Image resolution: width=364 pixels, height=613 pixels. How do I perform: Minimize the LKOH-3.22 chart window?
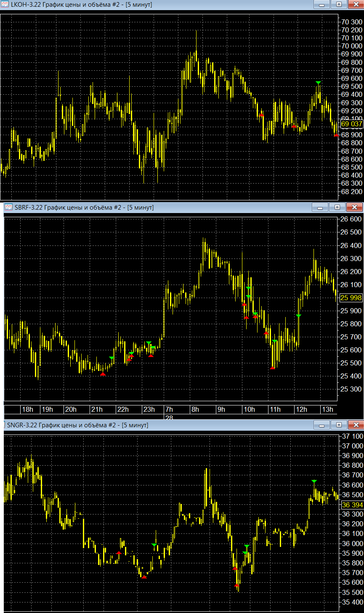pyautogui.click(x=322, y=5)
